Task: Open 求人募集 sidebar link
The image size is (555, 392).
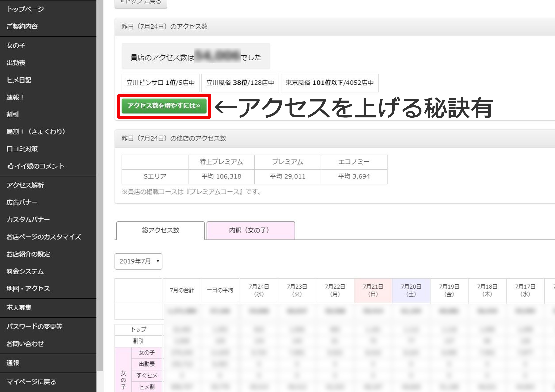Action: (19, 308)
